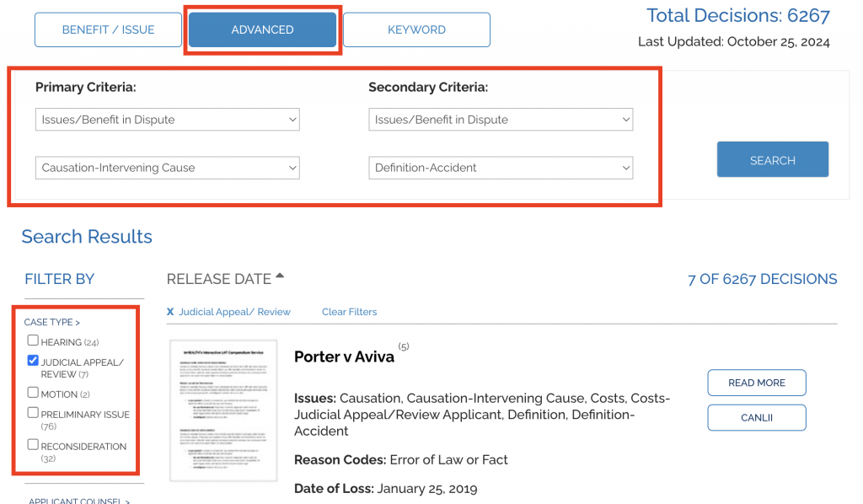Open the Definition-Accident dropdown

(501, 168)
